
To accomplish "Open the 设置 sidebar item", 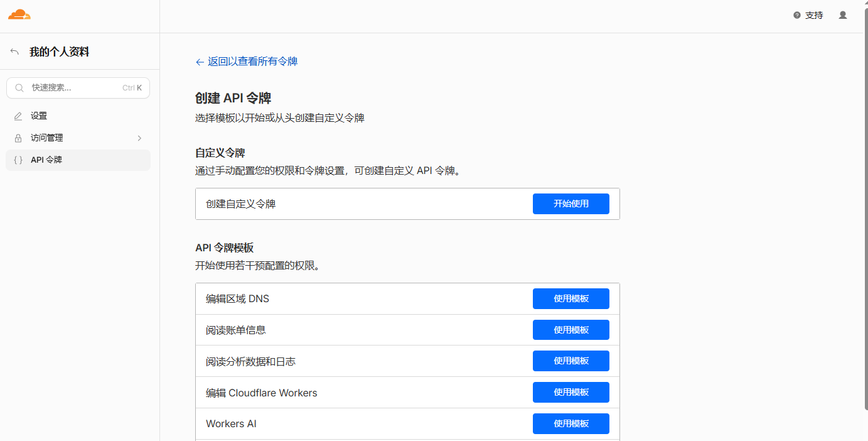I will click(x=78, y=116).
